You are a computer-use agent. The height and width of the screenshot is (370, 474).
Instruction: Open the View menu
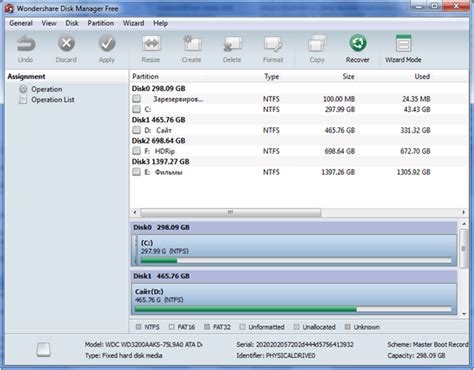49,23
